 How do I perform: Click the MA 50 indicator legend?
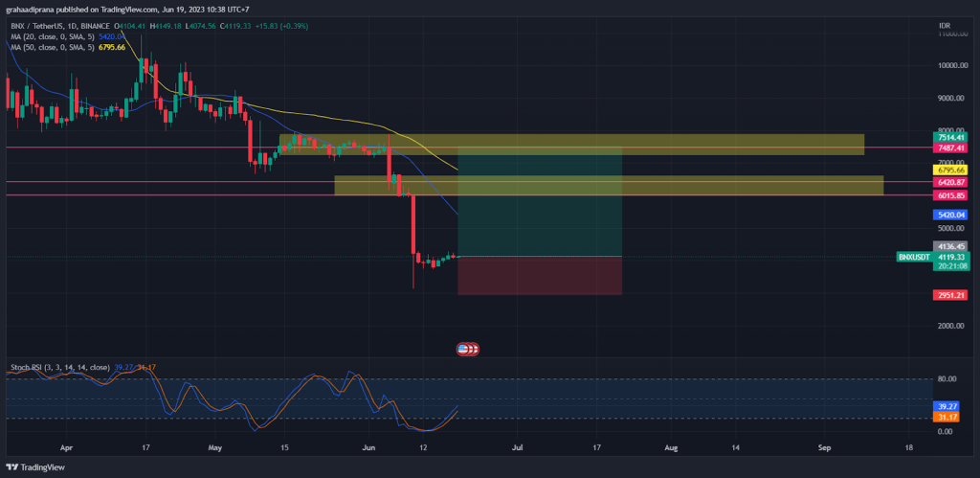[68, 47]
